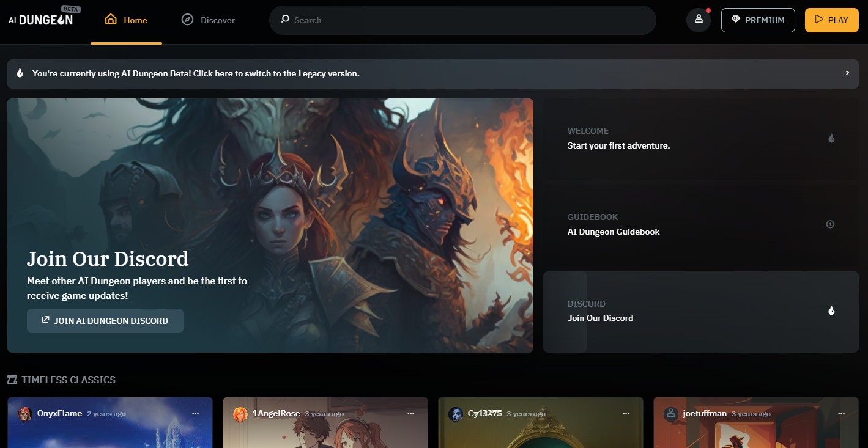Click the TIMELESS CLASSICS heading

coord(69,380)
